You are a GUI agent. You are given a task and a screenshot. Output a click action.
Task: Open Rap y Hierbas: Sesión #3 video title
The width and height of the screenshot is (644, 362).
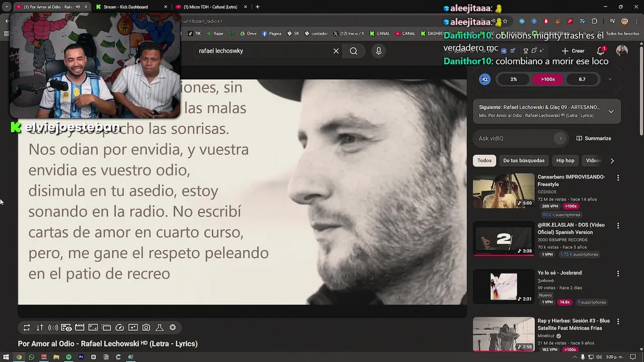[x=574, y=324]
